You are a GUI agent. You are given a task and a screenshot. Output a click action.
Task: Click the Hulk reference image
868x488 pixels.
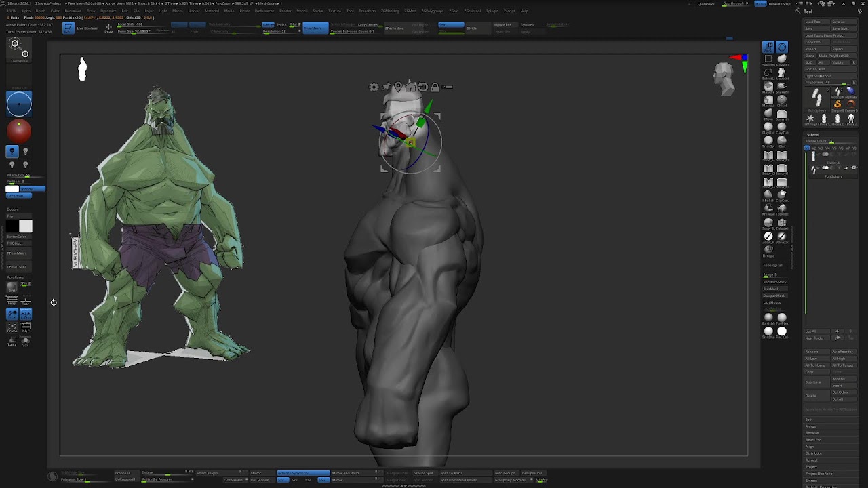tap(160, 227)
